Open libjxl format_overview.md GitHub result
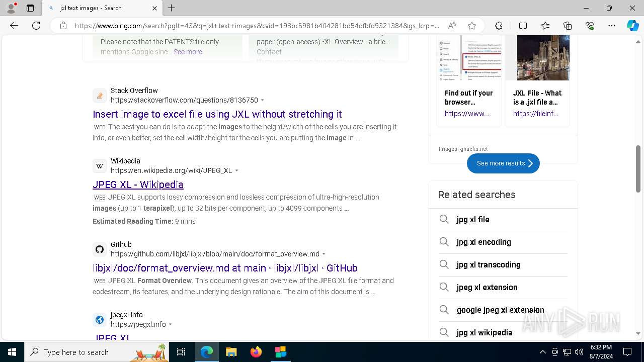The width and height of the screenshot is (644, 362). point(225,268)
